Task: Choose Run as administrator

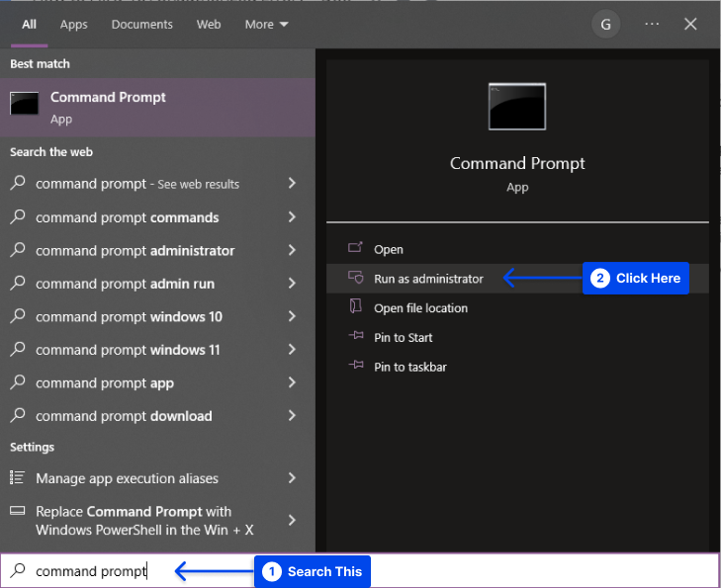Action: pos(517,279)
